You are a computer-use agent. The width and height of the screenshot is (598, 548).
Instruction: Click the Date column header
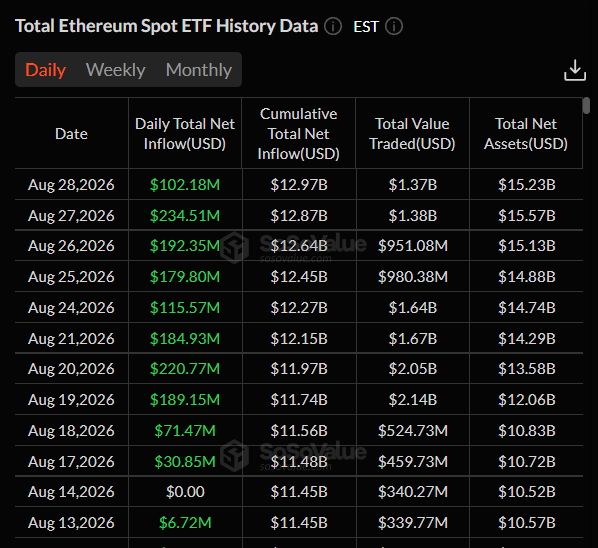71,134
